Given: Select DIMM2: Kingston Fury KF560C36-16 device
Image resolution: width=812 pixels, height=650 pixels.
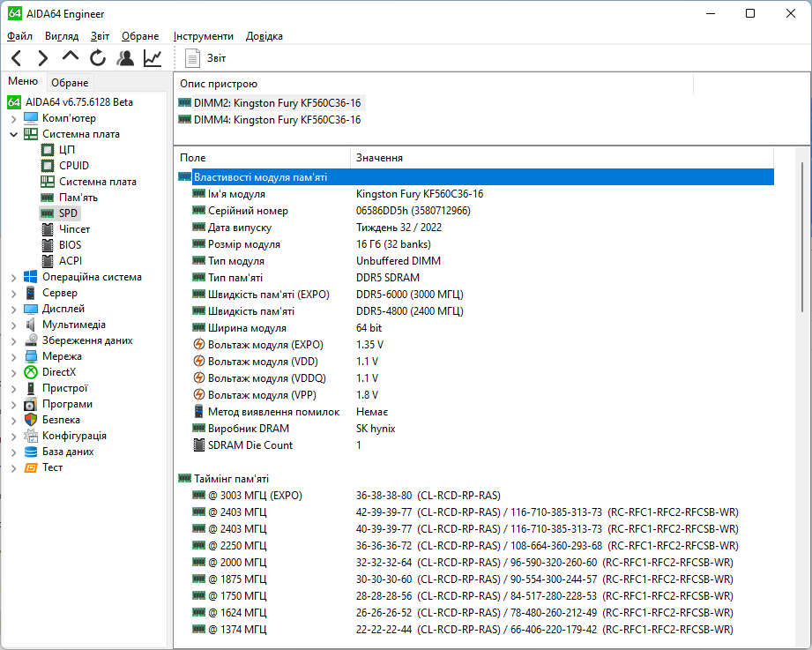Looking at the screenshot, I should point(272,103).
